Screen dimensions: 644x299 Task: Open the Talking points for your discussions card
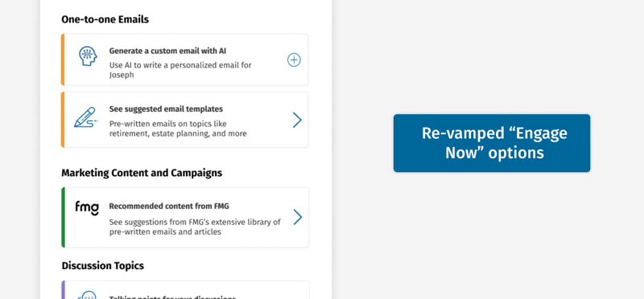[x=185, y=290]
